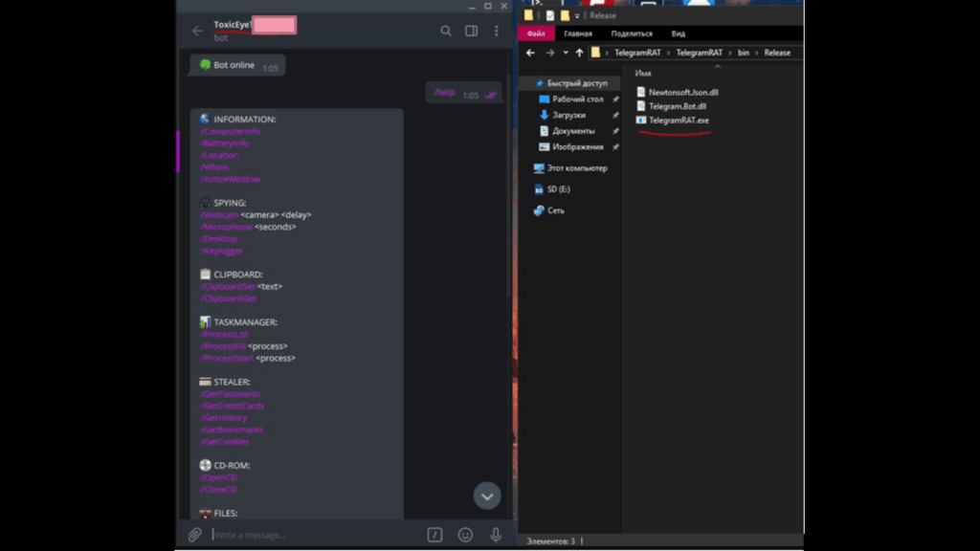Image resolution: width=980 pixels, height=551 pixels.
Task: Open Быстрый доступ in navigation pane
Action: click(x=571, y=83)
